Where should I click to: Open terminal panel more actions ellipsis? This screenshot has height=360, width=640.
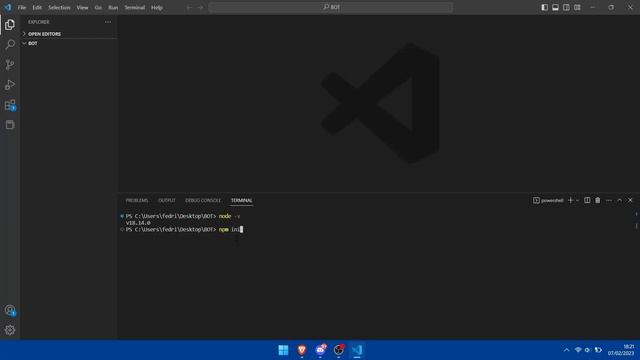pos(609,200)
